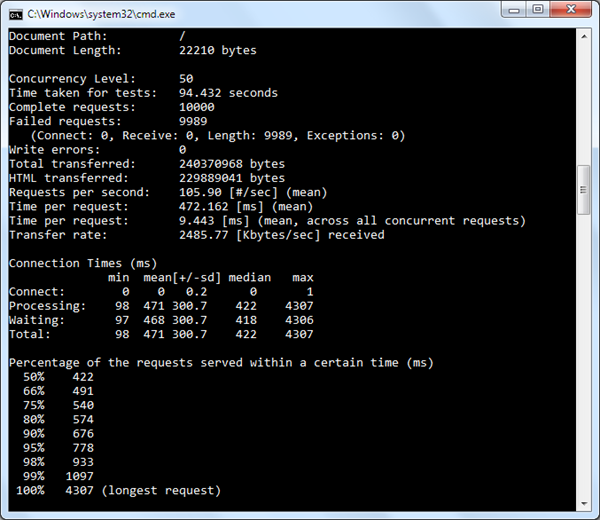This screenshot has width=600, height=520.
Task: Click the Connection Times (ms) heading
Action: point(83,264)
